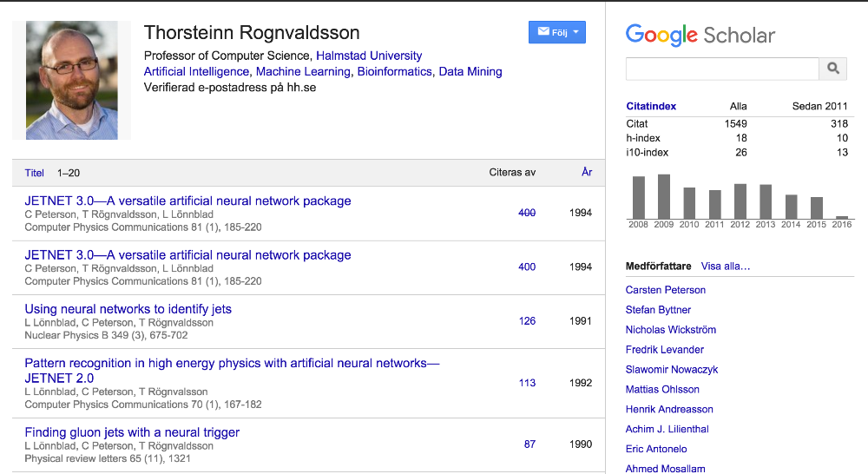The image size is (868, 474).
Task: Click Visa alla co-authors link
Action: click(725, 267)
